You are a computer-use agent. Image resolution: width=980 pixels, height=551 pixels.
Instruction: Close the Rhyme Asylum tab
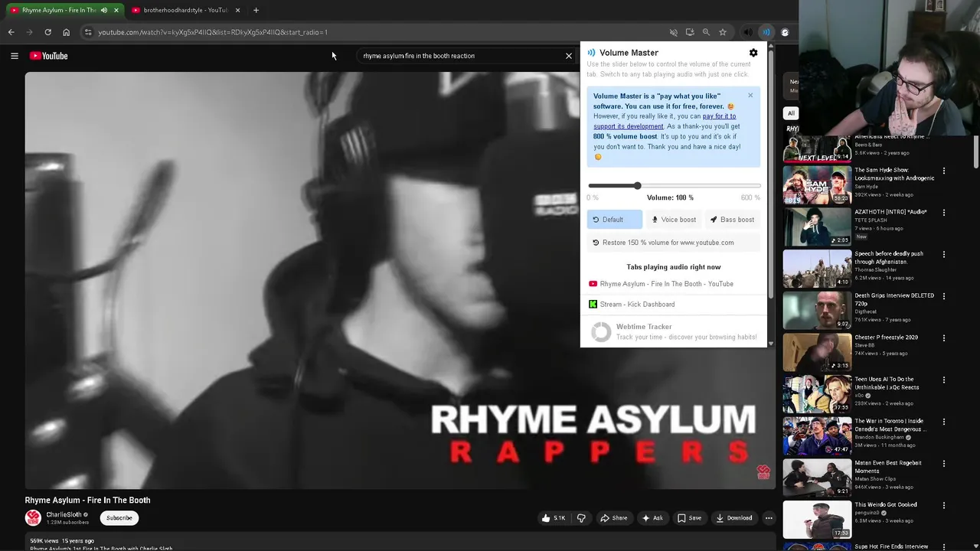pyautogui.click(x=116, y=10)
